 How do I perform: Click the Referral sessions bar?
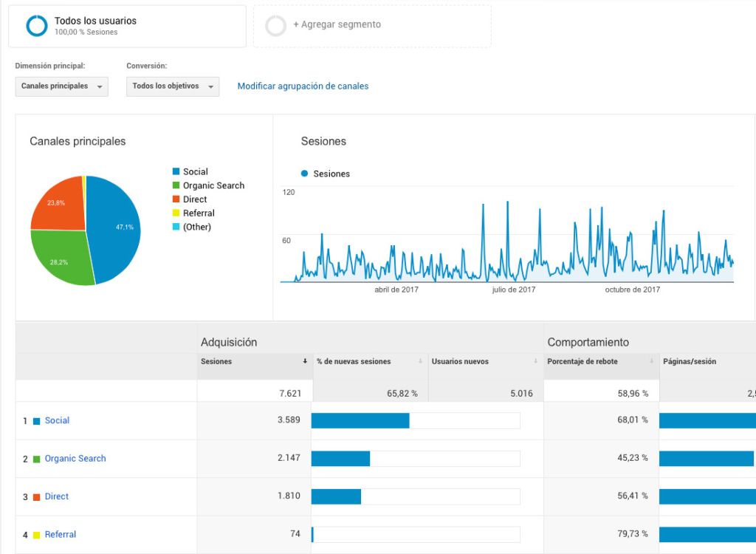pos(312,534)
